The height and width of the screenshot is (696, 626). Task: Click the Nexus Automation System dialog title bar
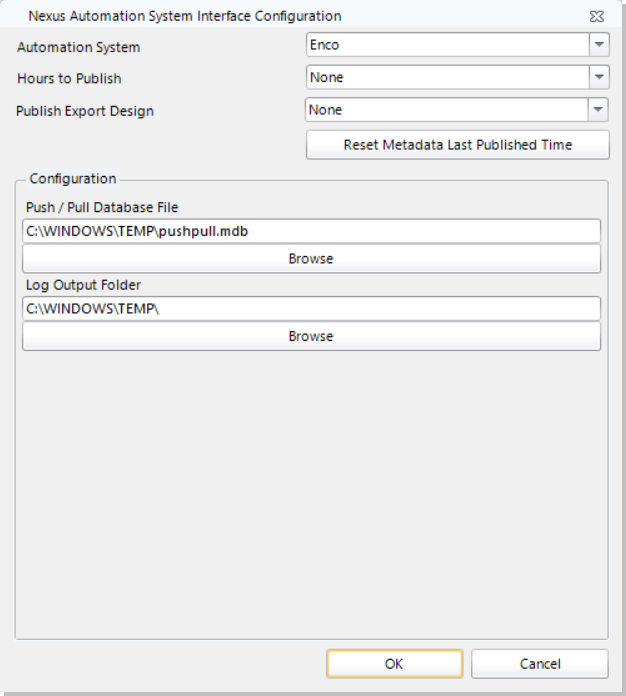click(x=185, y=16)
